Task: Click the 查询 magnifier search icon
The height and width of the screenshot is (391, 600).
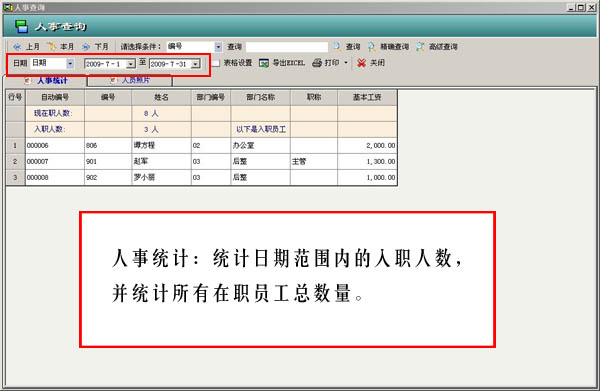Action: click(337, 47)
